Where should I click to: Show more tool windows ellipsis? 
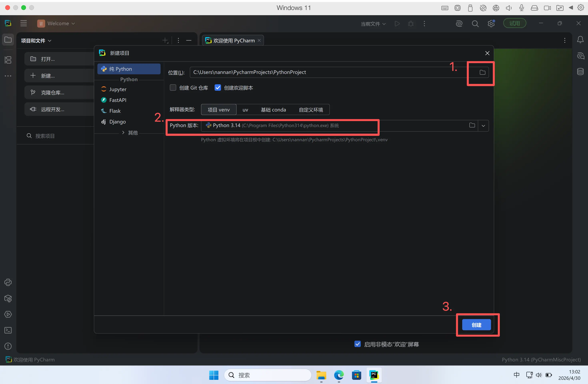[8, 76]
